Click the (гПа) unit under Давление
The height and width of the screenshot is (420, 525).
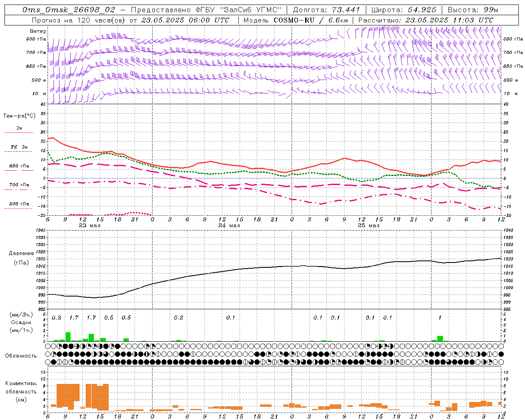pos(21,262)
